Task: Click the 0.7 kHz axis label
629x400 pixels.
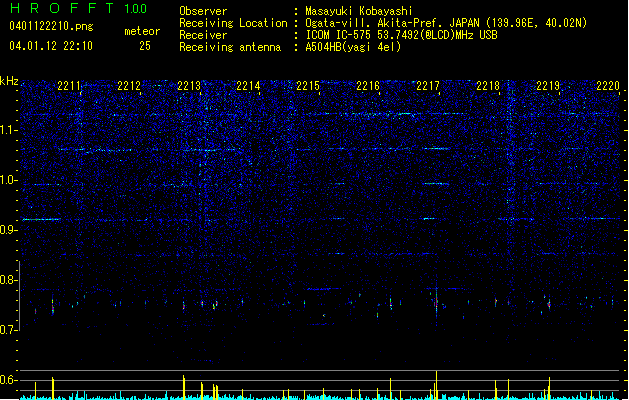Action: (9, 330)
